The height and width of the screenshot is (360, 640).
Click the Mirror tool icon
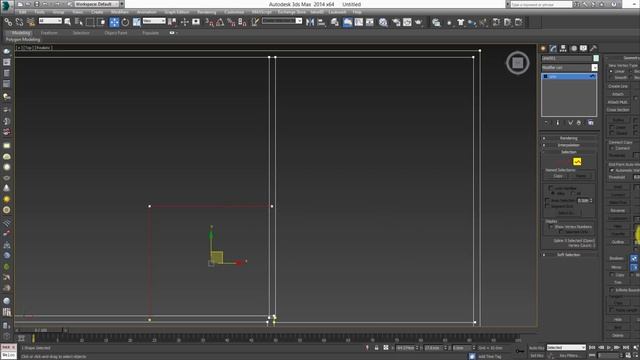tap(310, 22)
